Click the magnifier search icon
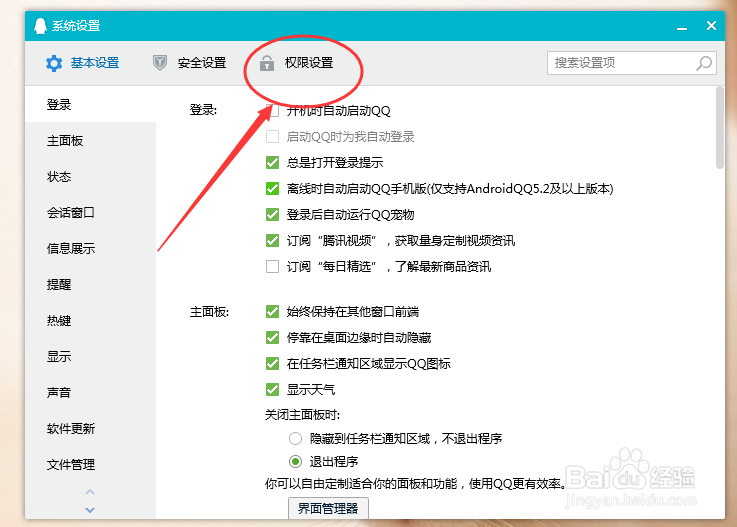The image size is (737, 527). pyautogui.click(x=704, y=63)
